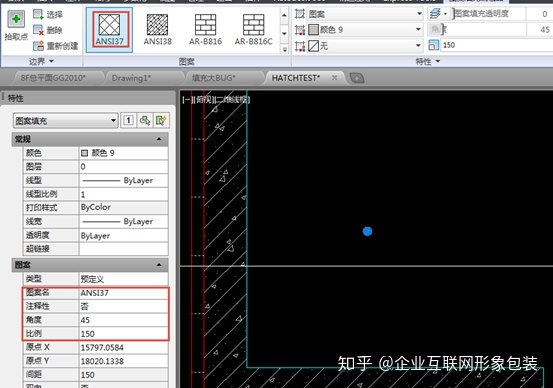Close the HATCHTEST drawing tab
This screenshot has width=553, height=388.
pos(334,78)
